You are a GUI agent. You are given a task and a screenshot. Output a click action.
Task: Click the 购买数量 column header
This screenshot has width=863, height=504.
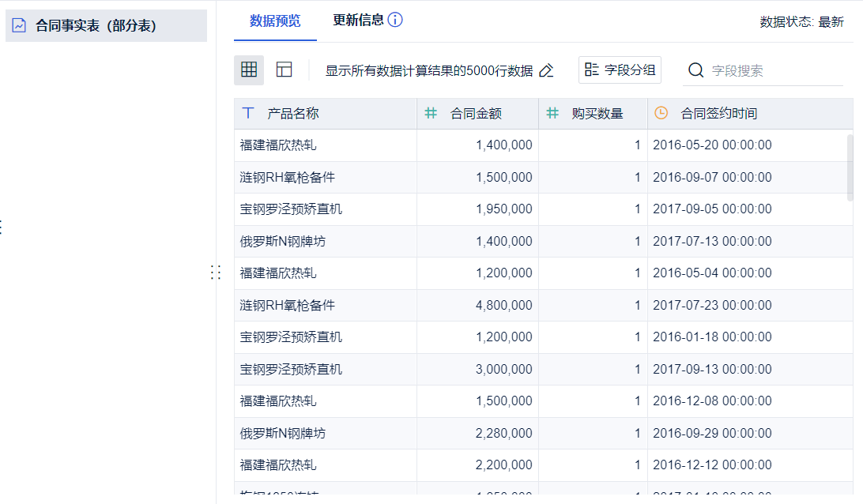(x=593, y=114)
